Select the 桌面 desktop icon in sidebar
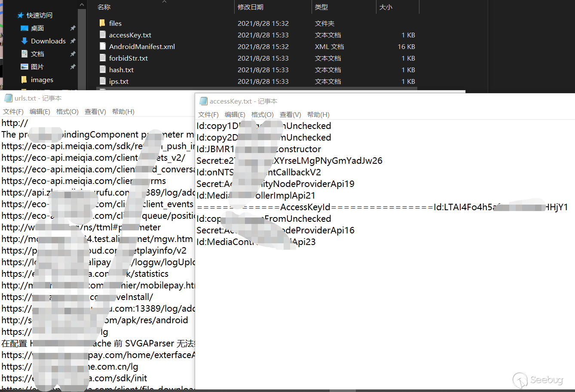 (x=24, y=28)
